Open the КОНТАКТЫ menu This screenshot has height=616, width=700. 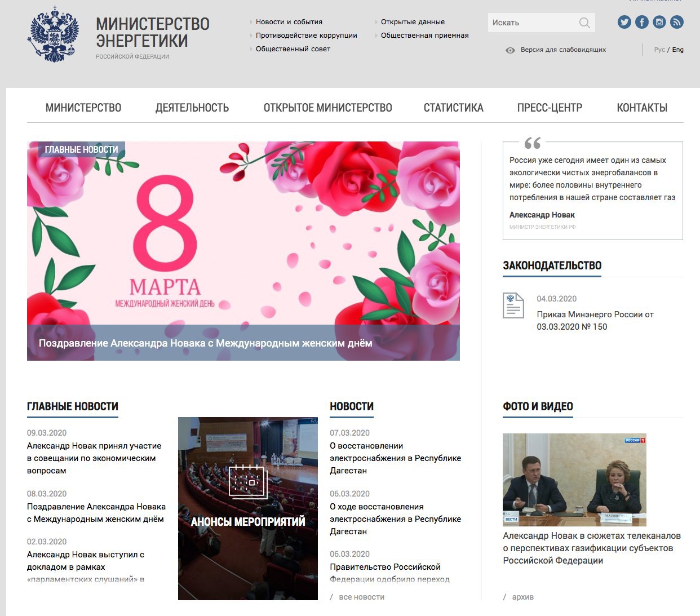click(642, 108)
